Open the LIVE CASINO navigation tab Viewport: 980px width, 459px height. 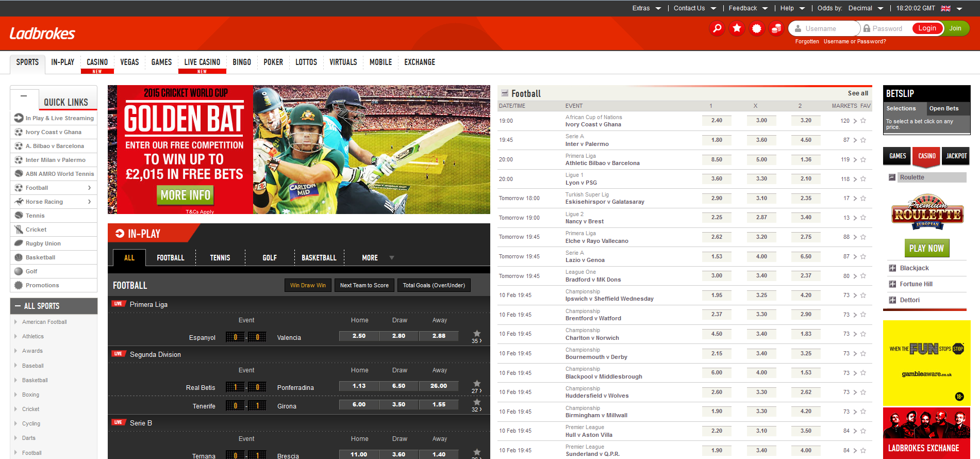pos(202,62)
